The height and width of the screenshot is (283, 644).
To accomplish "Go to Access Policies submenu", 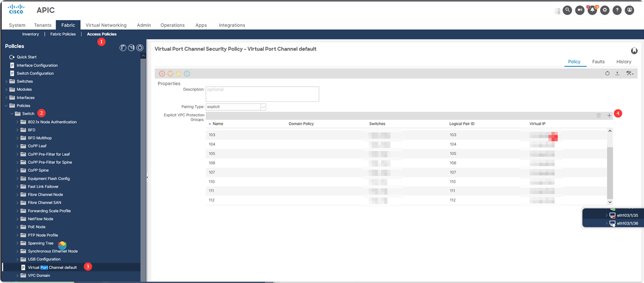I will 102,34.
